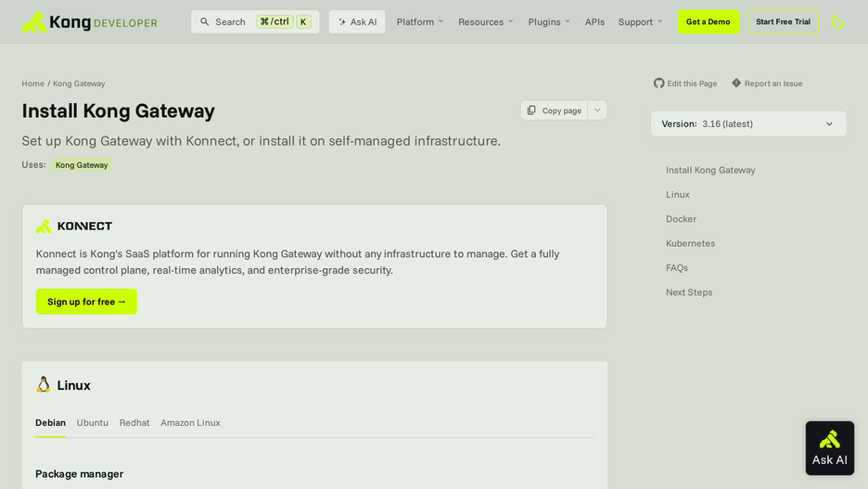Expand the Plugins menu
Viewport: 868px width, 489px height.
pyautogui.click(x=549, y=21)
